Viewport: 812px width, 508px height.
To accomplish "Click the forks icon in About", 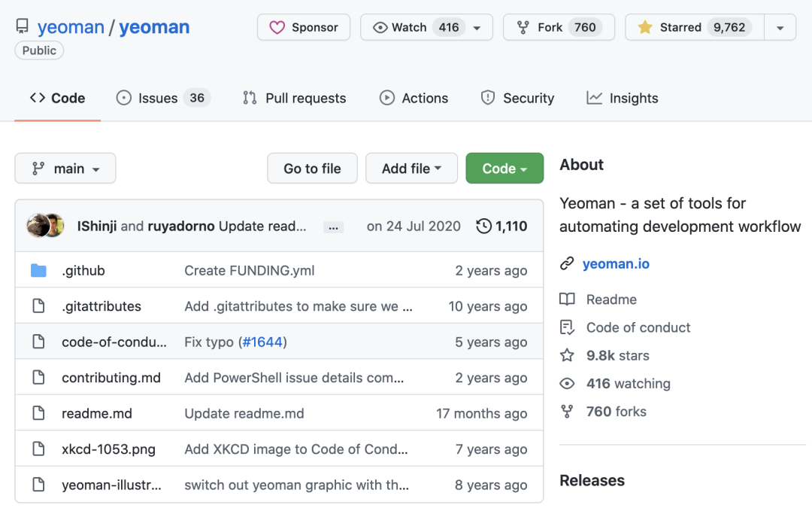I will point(567,412).
